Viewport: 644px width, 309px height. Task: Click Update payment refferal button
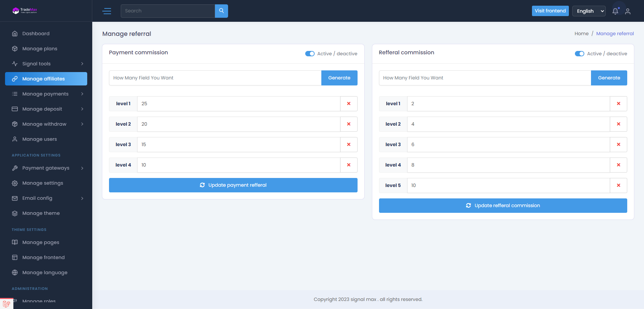pos(233,185)
